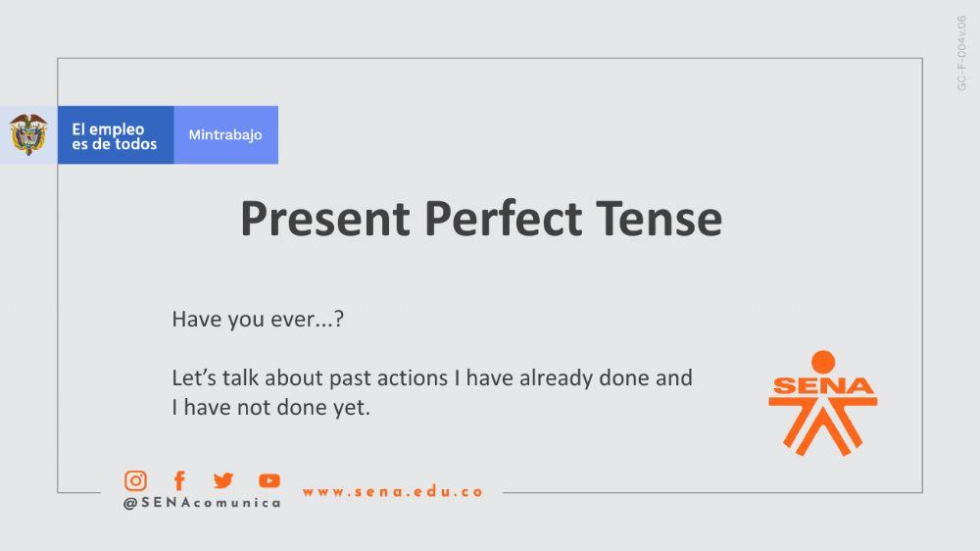
Task: Click the word "Tense" in the title
Action: tap(661, 219)
